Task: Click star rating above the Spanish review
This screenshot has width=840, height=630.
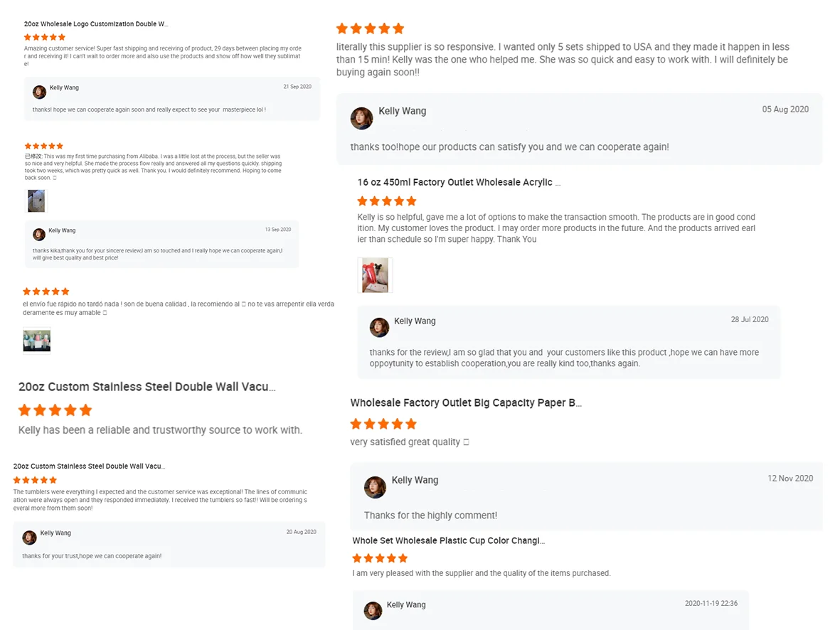Action: (46, 292)
